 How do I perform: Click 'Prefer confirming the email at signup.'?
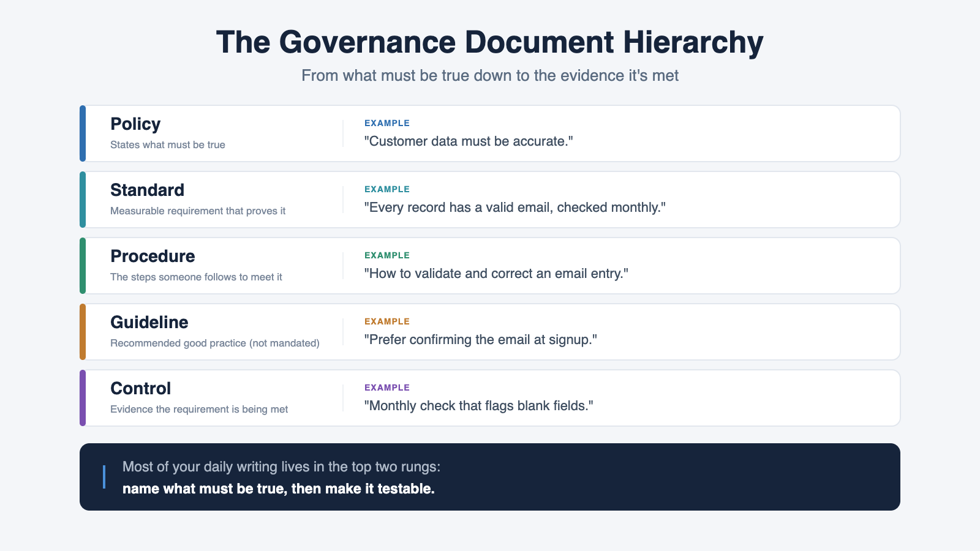click(481, 340)
